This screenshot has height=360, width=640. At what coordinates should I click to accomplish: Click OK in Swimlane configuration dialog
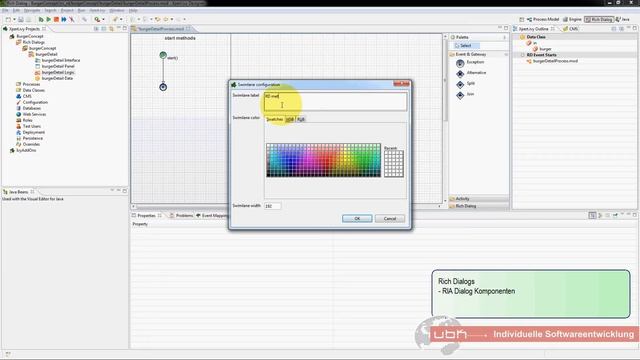(357, 219)
